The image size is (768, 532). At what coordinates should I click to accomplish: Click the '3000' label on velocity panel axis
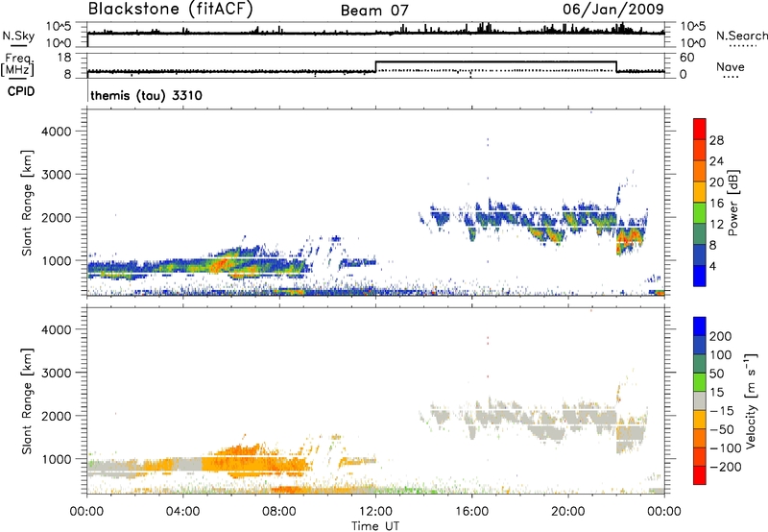[x=57, y=373]
